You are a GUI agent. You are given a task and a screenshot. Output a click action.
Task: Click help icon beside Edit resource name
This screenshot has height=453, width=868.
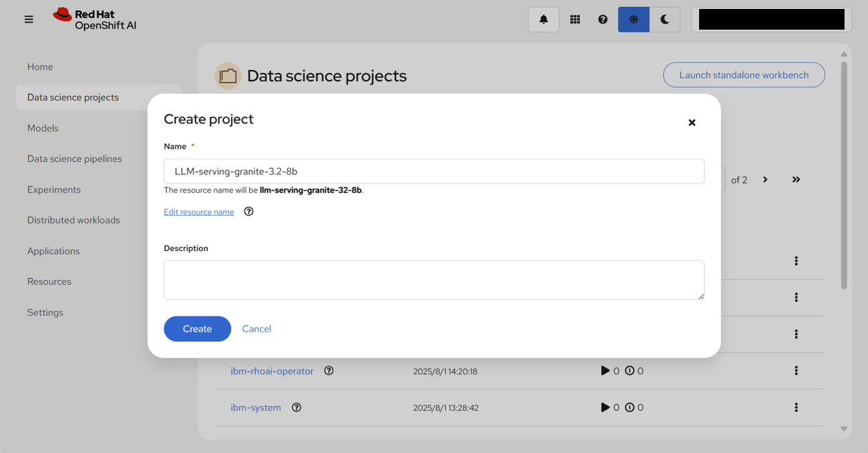click(x=249, y=212)
